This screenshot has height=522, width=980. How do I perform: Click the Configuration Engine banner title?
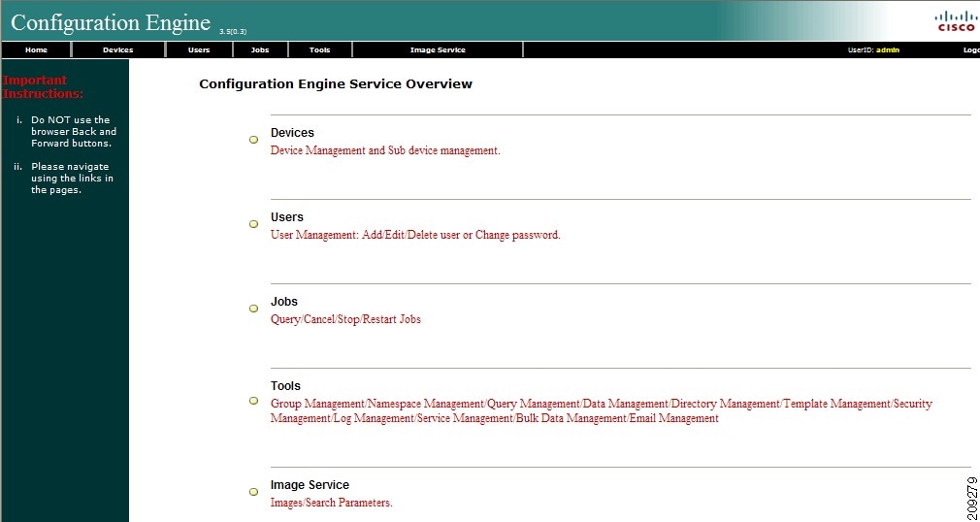[111, 22]
